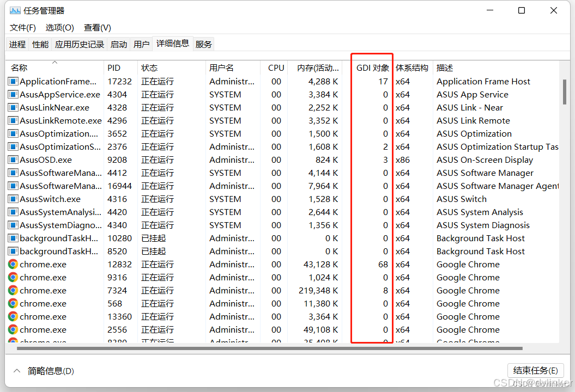Click 已挂起 status for PID 10280

154,238
